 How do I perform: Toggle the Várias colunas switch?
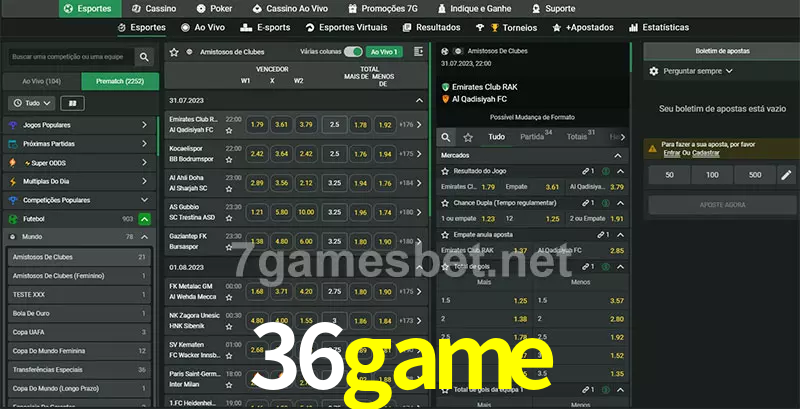click(x=353, y=51)
